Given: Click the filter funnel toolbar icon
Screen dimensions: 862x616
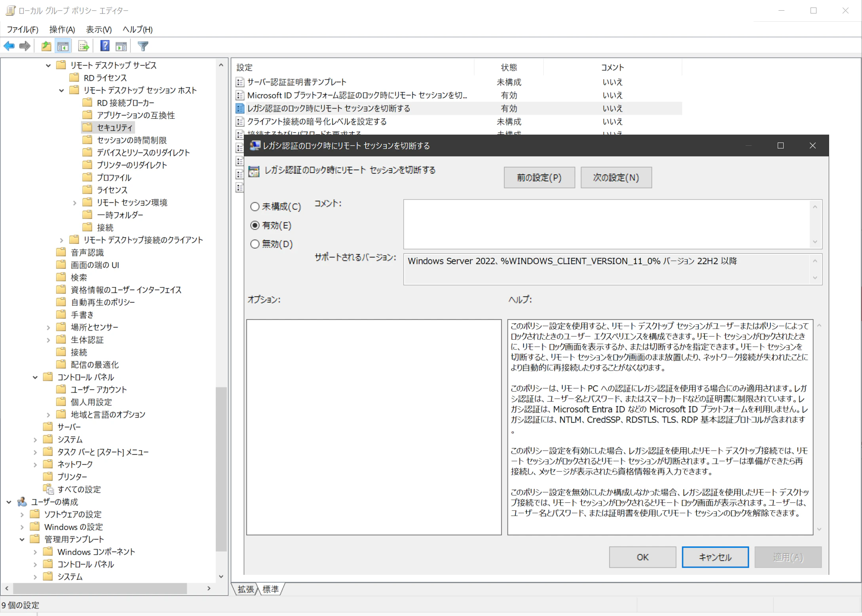Looking at the screenshot, I should click(143, 46).
